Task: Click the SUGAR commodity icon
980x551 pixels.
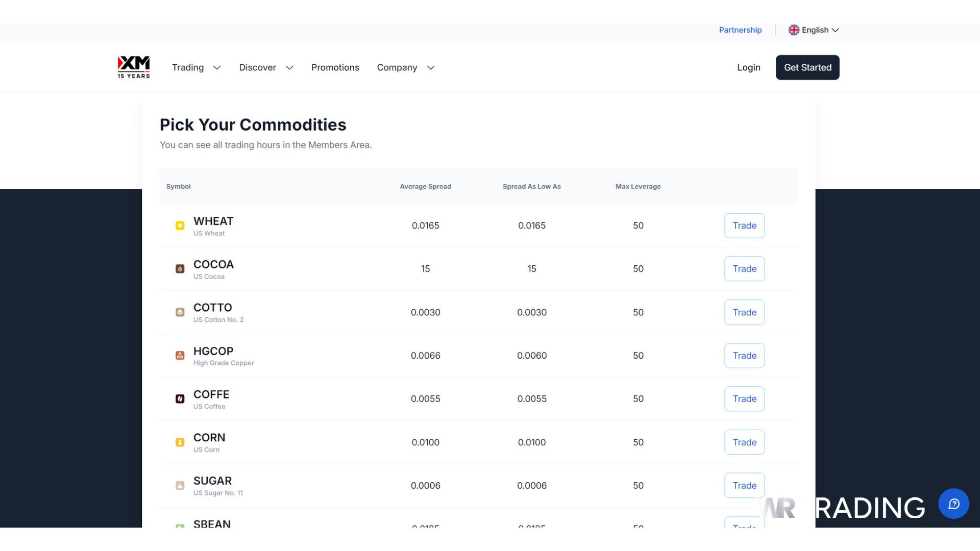Action: click(x=180, y=486)
